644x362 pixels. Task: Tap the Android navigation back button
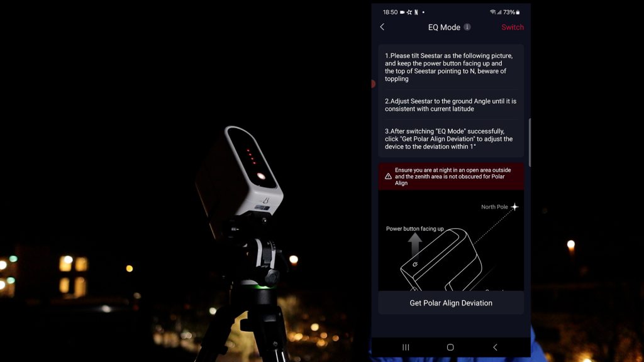(x=495, y=347)
